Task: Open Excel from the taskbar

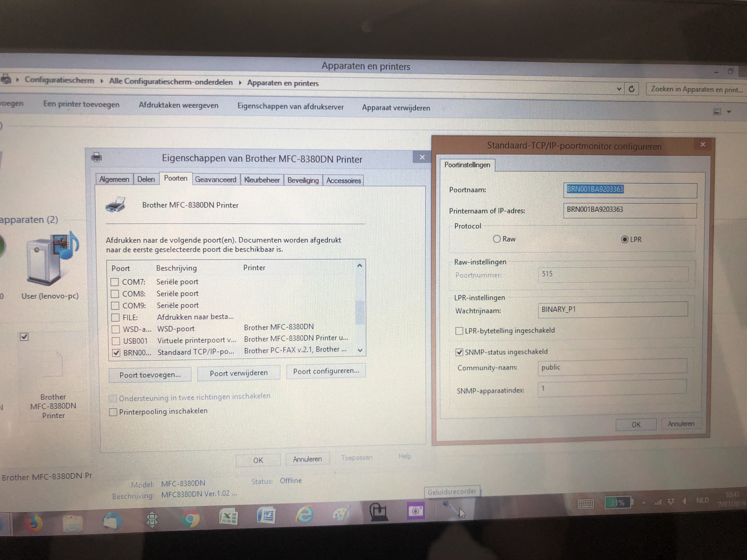Action: (229, 516)
